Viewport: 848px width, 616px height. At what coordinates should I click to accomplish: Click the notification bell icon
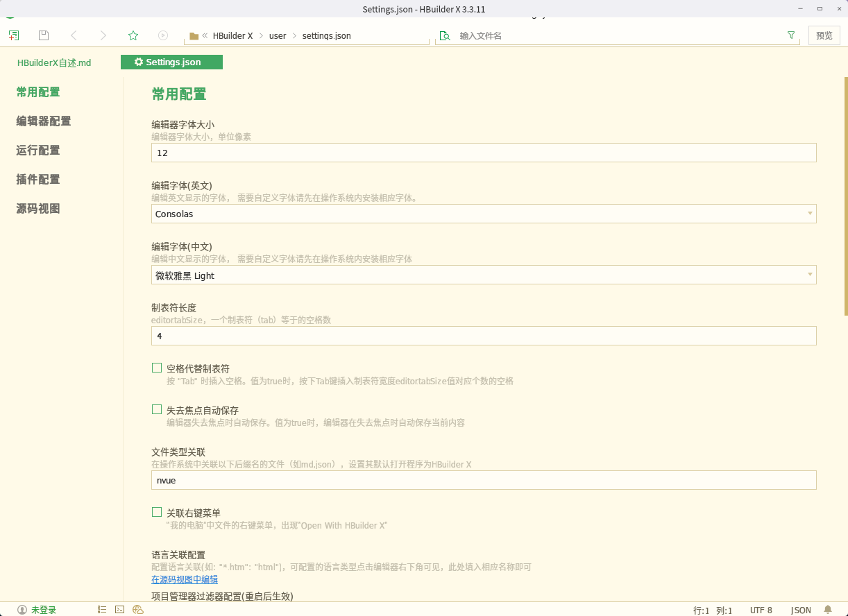pos(828,610)
